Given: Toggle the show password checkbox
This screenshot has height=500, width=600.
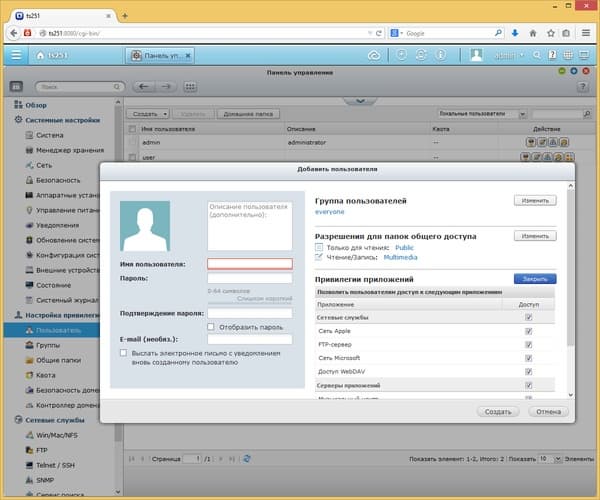Looking at the screenshot, I should click(x=210, y=327).
